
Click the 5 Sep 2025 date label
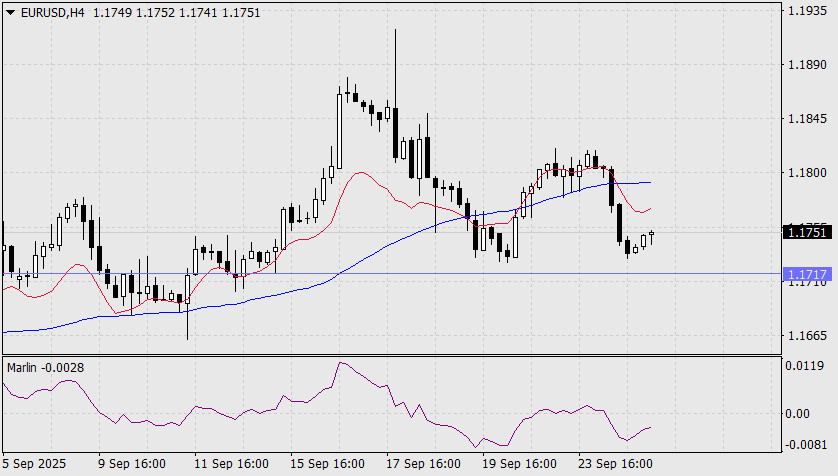34,464
